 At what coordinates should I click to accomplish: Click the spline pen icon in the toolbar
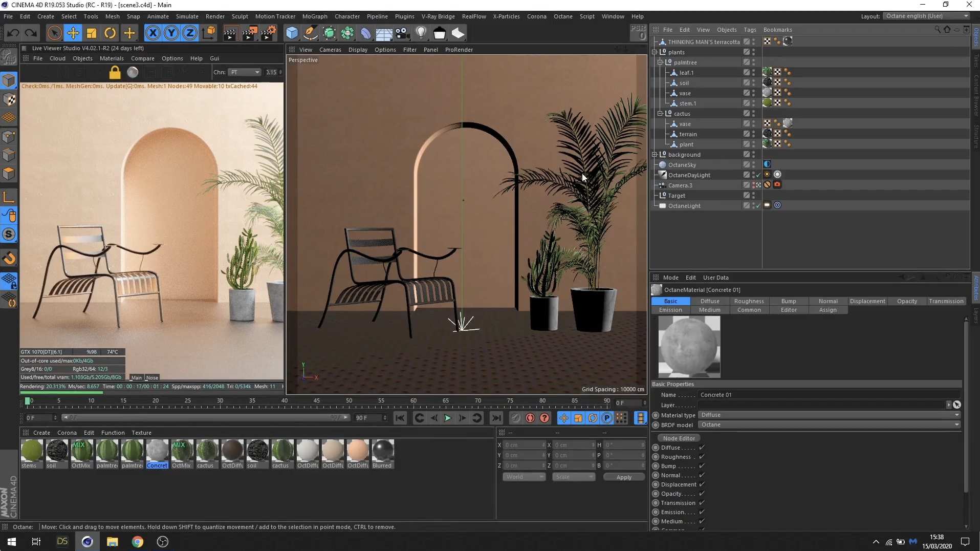310,33
